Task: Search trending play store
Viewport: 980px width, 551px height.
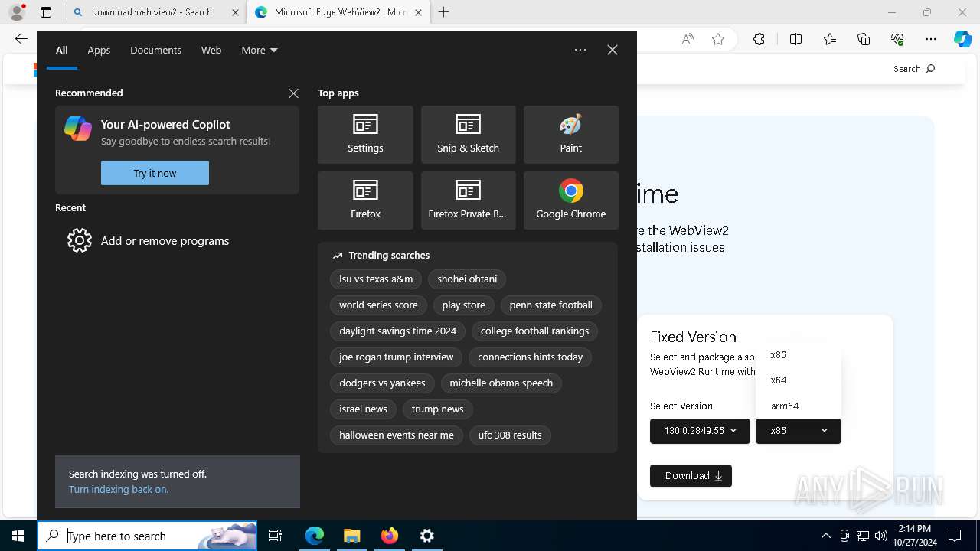Action: tap(463, 305)
